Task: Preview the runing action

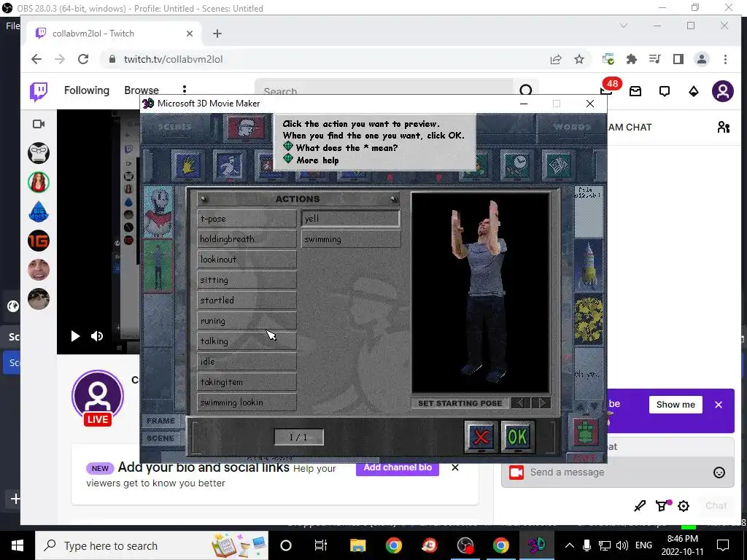Action: click(247, 321)
